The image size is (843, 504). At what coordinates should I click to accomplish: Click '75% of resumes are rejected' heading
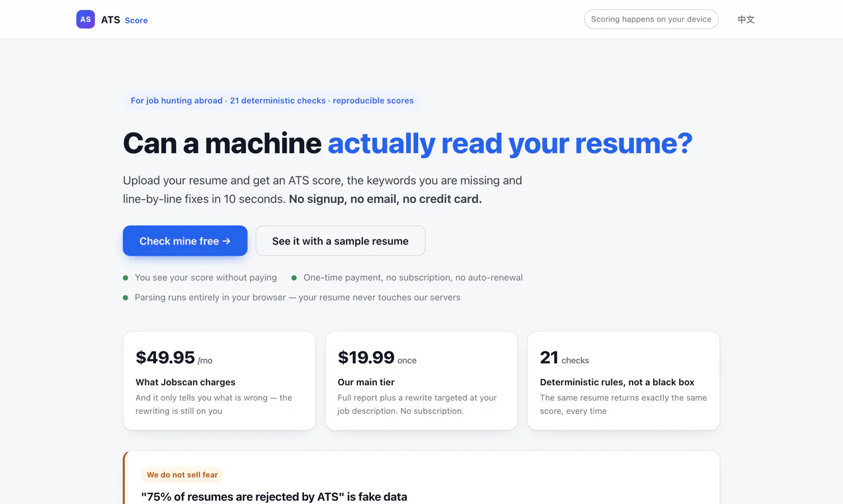[x=274, y=497]
